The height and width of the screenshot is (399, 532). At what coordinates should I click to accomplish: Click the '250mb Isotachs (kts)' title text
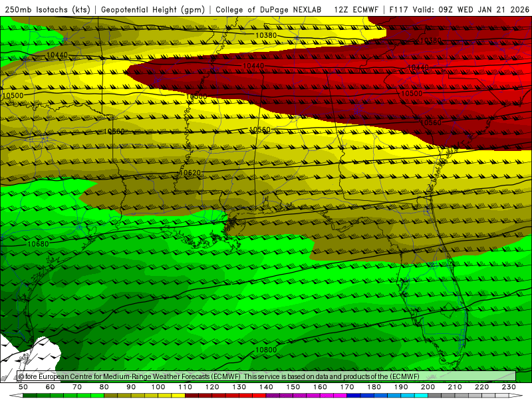point(47,10)
